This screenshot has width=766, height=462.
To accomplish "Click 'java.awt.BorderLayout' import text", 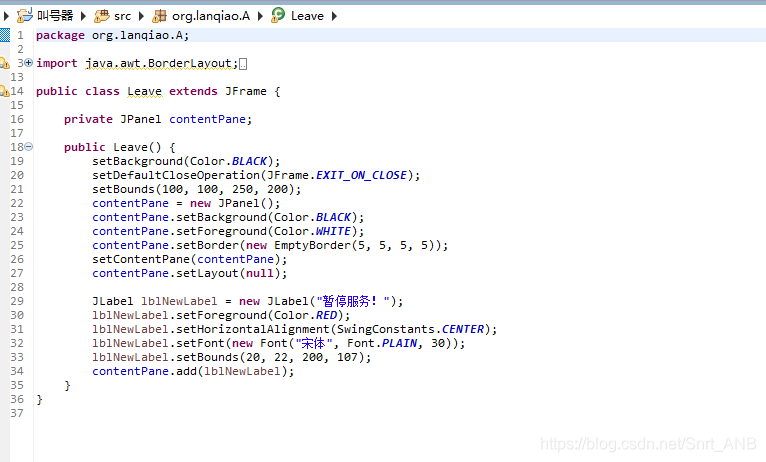I will pyautogui.click(x=158, y=63).
